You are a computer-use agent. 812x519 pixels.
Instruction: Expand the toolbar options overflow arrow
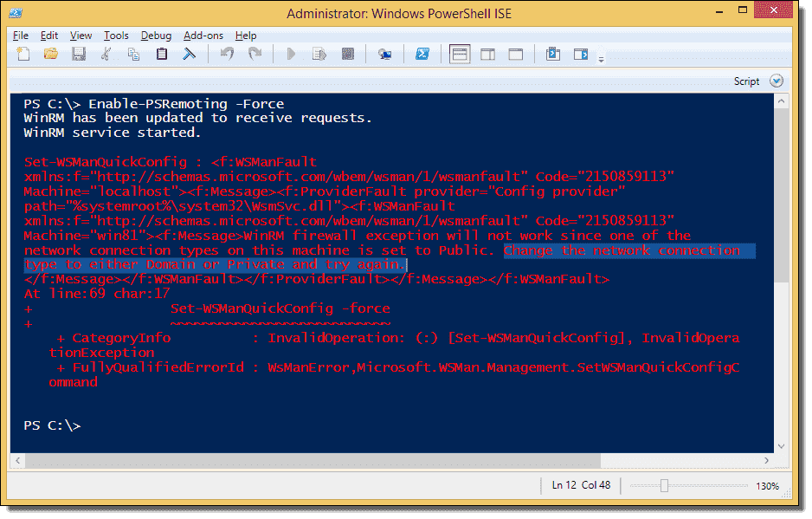point(602,60)
